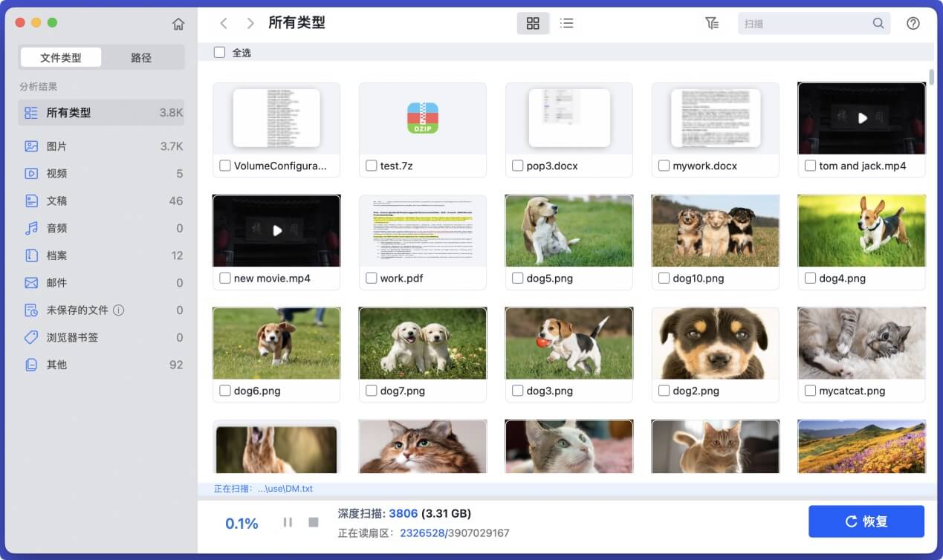
Task: Click the help question mark icon
Action: coord(913,23)
